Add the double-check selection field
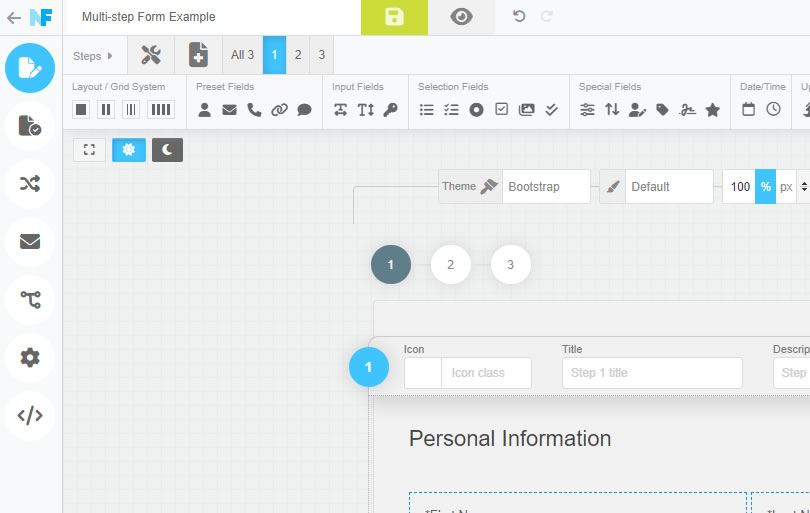The height and width of the screenshot is (513, 810). [551, 110]
